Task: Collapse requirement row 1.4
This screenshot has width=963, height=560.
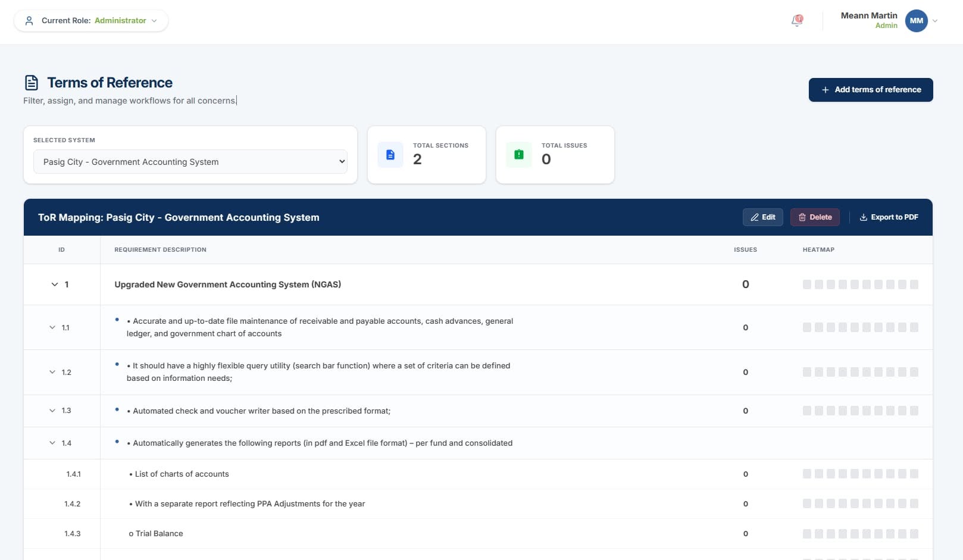Action: point(52,443)
